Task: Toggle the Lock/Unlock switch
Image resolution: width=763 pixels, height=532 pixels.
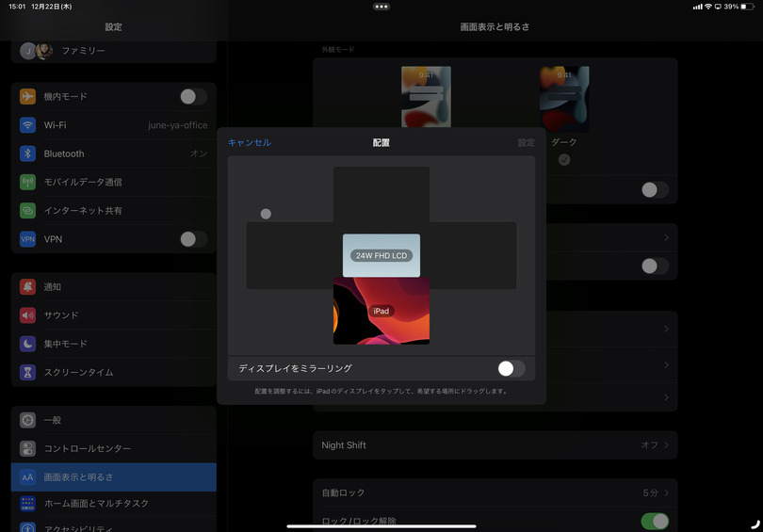Action: (655, 522)
